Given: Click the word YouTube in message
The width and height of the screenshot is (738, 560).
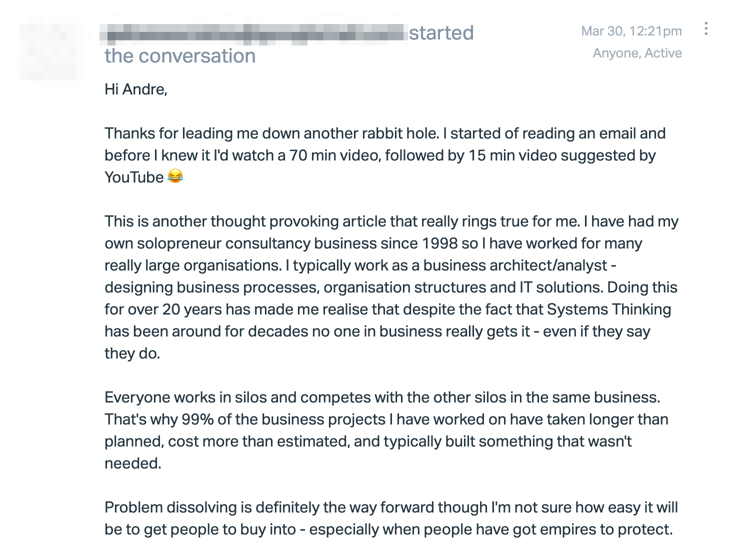Looking at the screenshot, I should [x=134, y=177].
